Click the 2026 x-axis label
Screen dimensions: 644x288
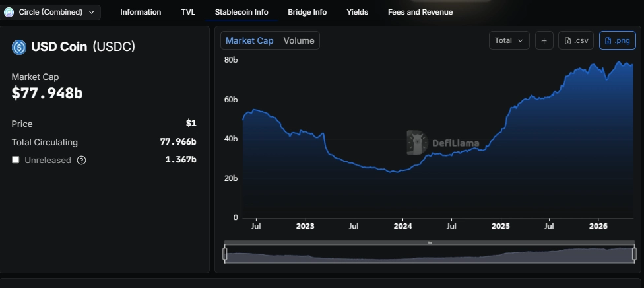598,226
